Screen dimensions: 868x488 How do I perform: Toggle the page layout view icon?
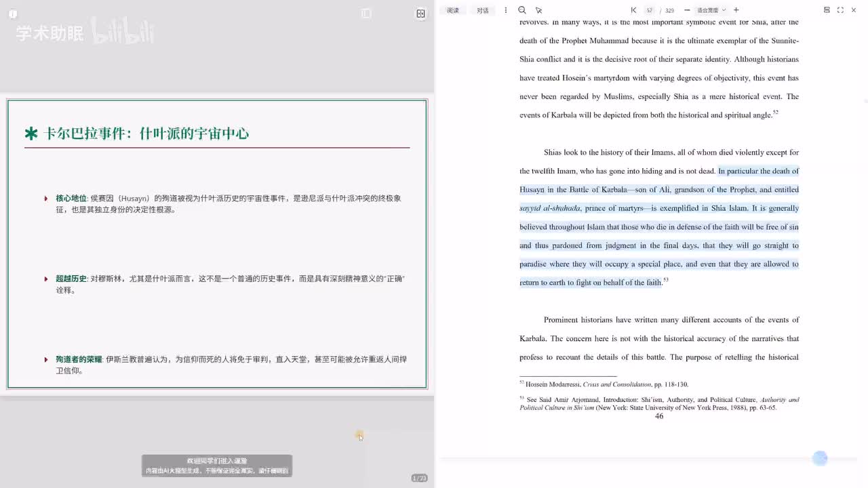point(827,10)
